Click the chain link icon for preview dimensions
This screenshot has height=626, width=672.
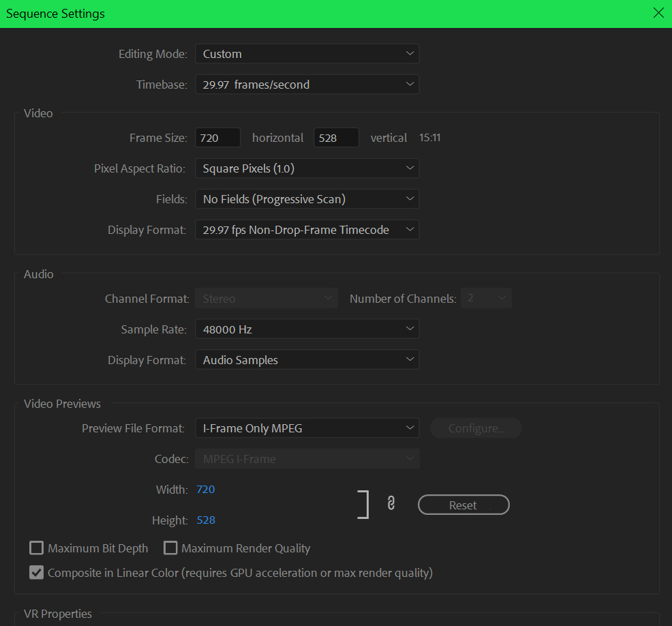click(x=391, y=504)
